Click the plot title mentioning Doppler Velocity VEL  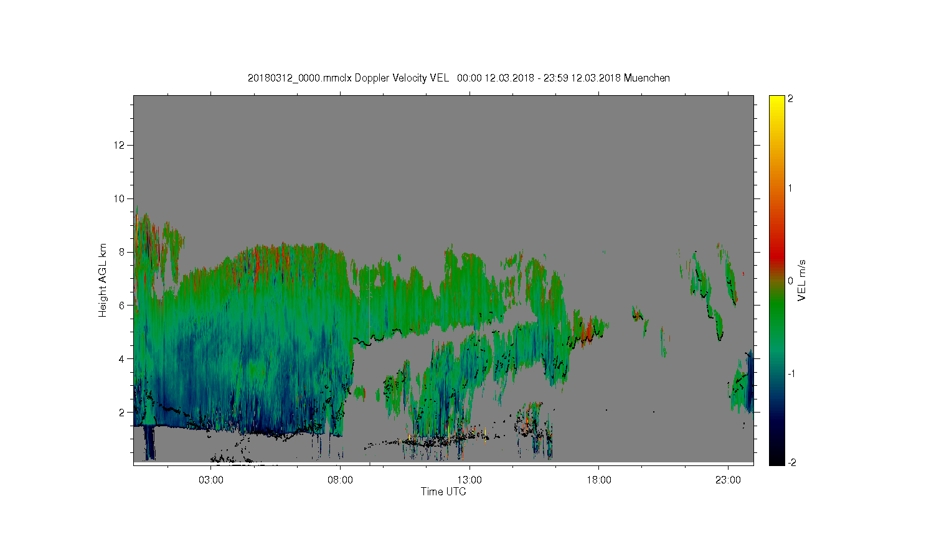(459, 78)
